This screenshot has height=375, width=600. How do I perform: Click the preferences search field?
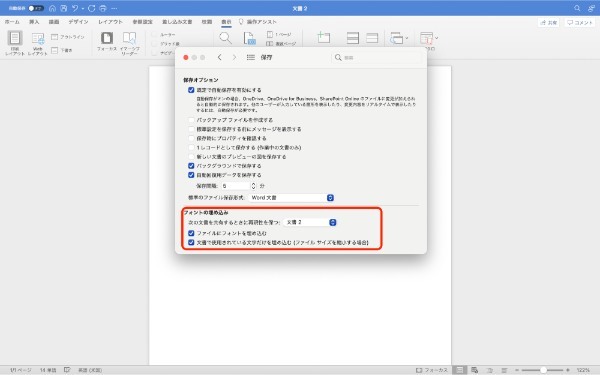pos(378,57)
